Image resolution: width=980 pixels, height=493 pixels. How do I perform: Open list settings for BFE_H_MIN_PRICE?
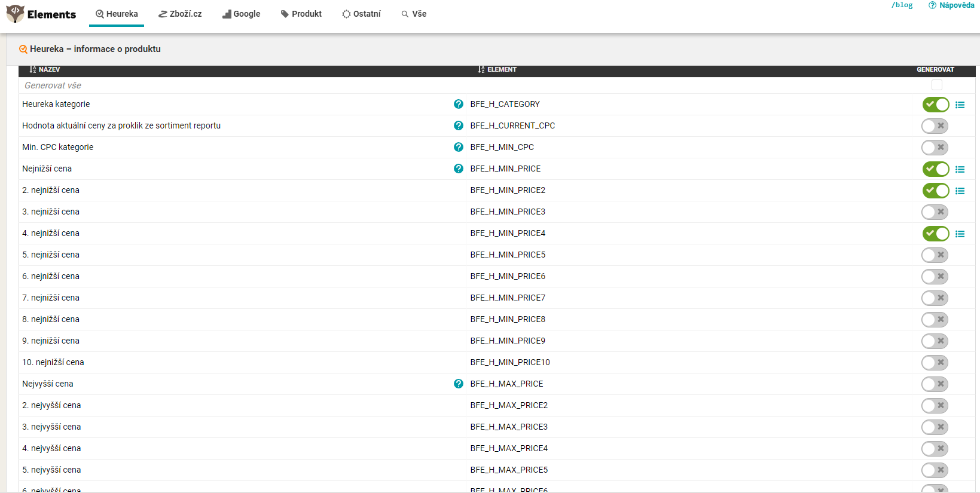coord(960,169)
